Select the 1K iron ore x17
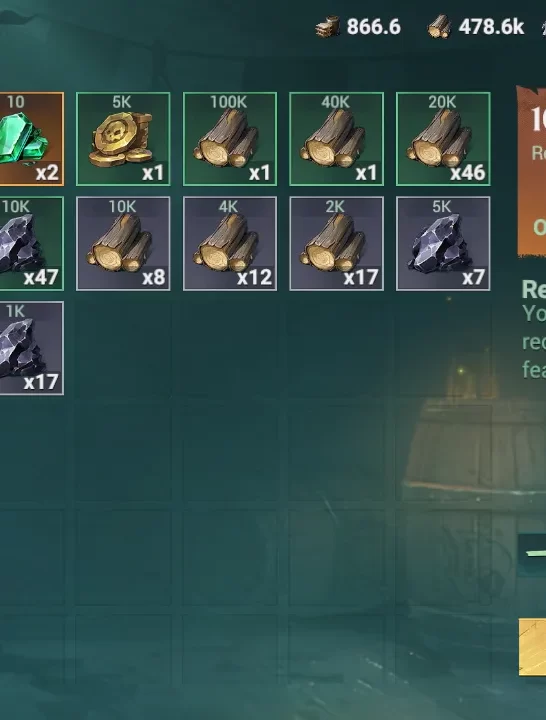 [31, 349]
